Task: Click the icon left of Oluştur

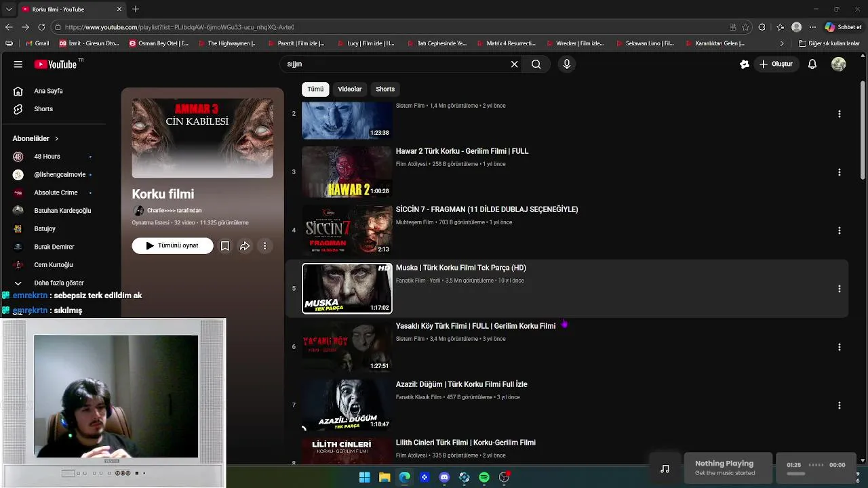Action: click(745, 64)
